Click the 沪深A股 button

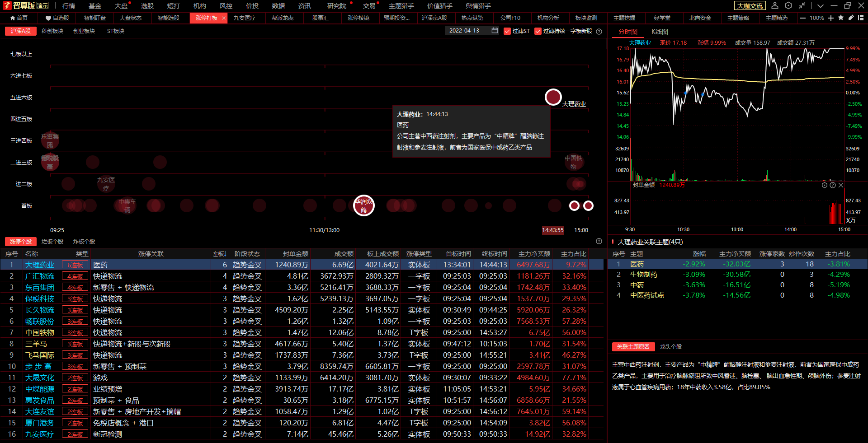point(21,31)
